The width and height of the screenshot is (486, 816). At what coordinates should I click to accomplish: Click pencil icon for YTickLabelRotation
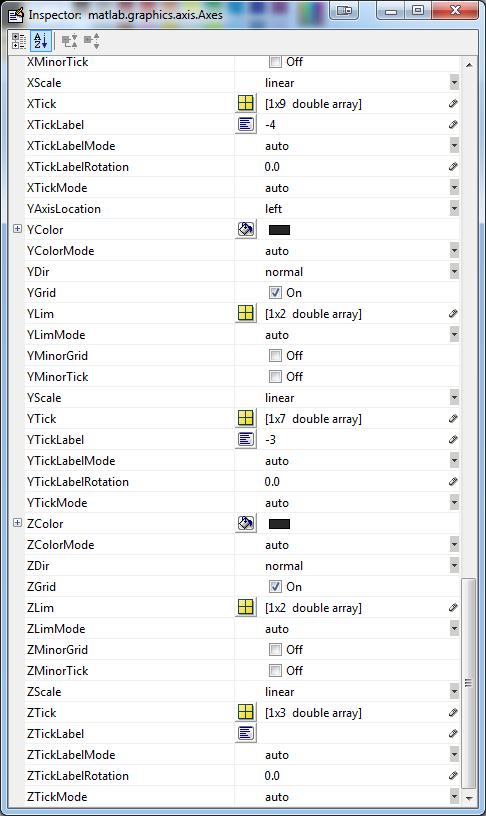tap(453, 481)
